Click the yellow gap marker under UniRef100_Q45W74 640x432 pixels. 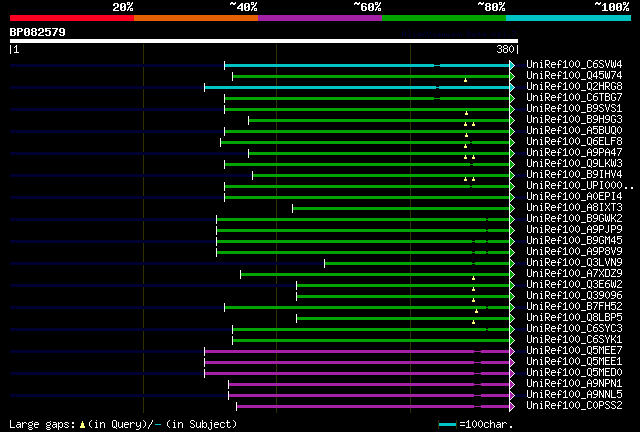pyautogui.click(x=465, y=80)
